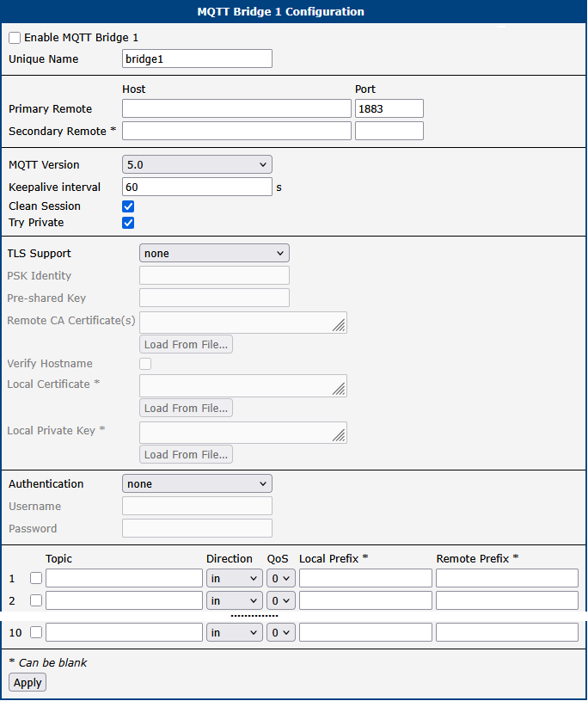Check the topic row 1 checkbox
588x701 pixels.
point(36,578)
